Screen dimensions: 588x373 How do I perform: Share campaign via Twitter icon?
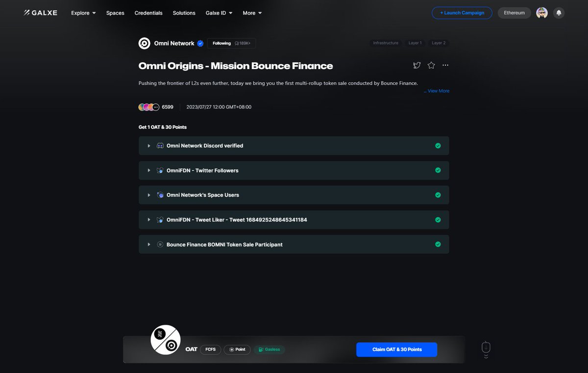[416, 65]
